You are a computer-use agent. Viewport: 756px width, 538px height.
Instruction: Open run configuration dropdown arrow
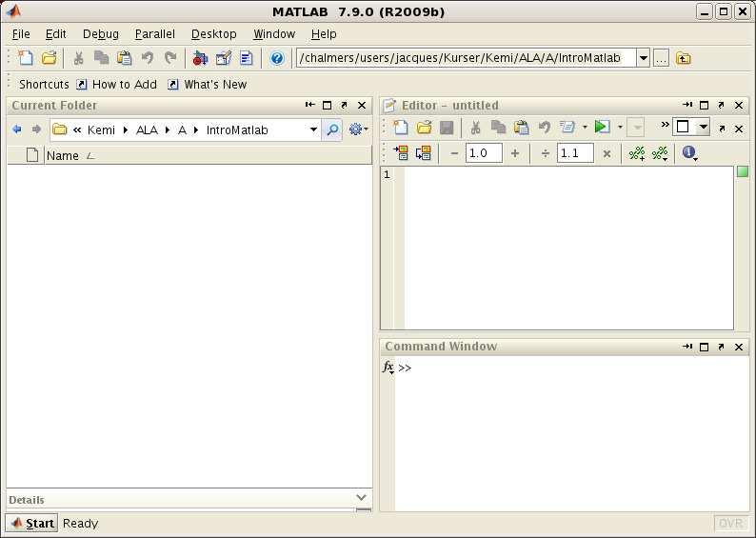(x=621, y=128)
